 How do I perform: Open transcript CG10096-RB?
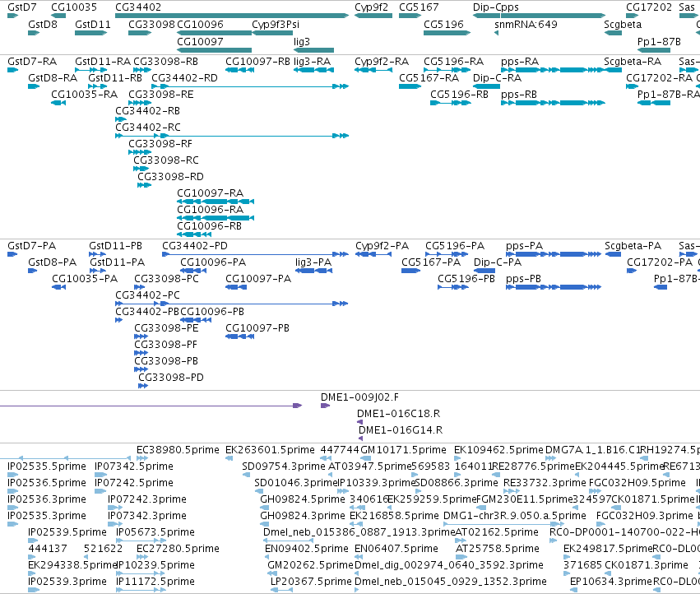[x=210, y=226]
